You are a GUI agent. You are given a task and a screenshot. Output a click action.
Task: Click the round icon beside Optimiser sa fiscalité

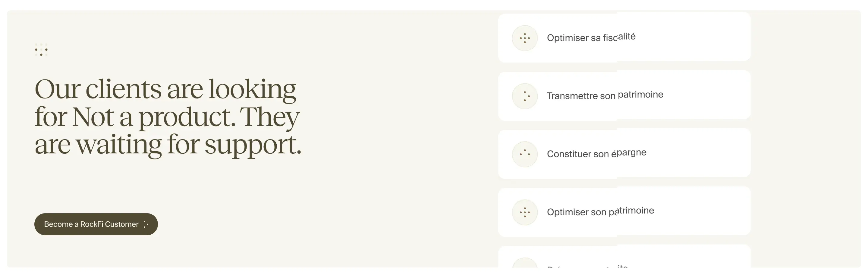pos(525,38)
